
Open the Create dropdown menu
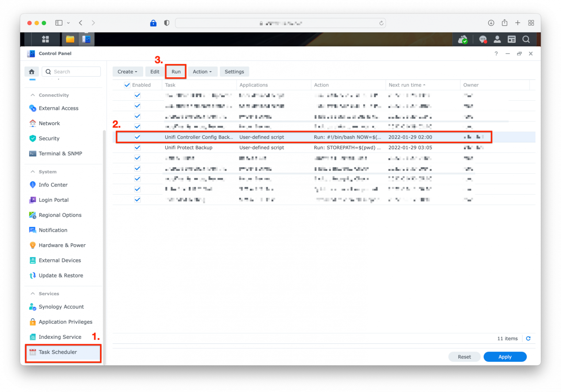(127, 72)
